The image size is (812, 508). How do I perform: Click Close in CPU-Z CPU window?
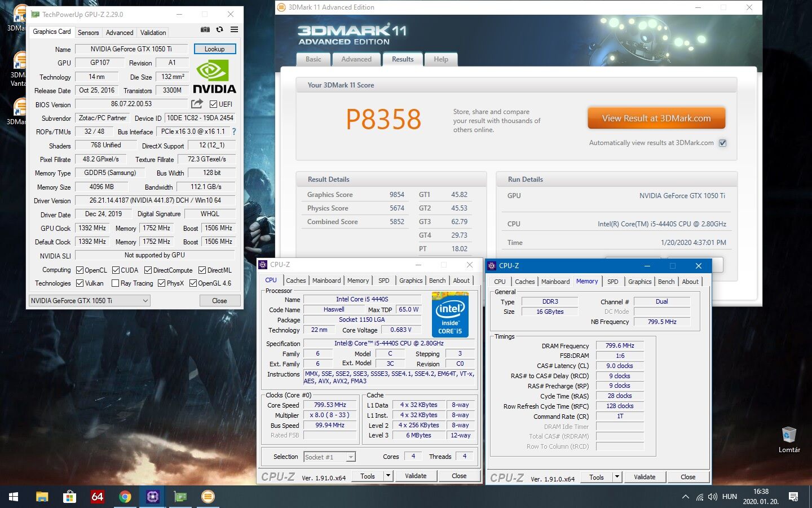(x=459, y=476)
